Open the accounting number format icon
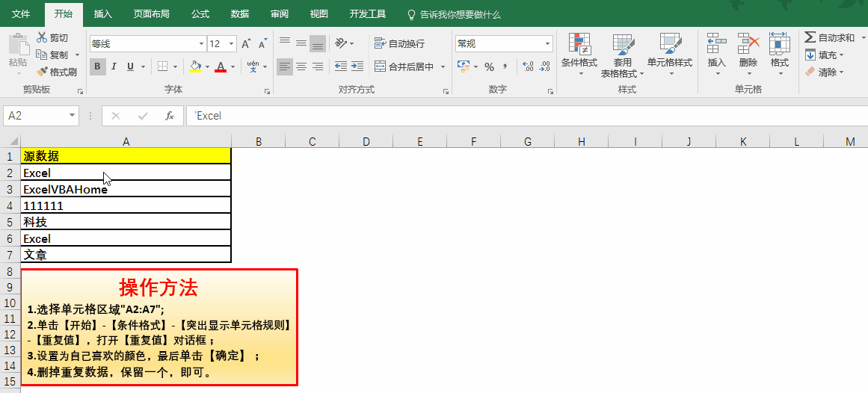 click(x=464, y=66)
